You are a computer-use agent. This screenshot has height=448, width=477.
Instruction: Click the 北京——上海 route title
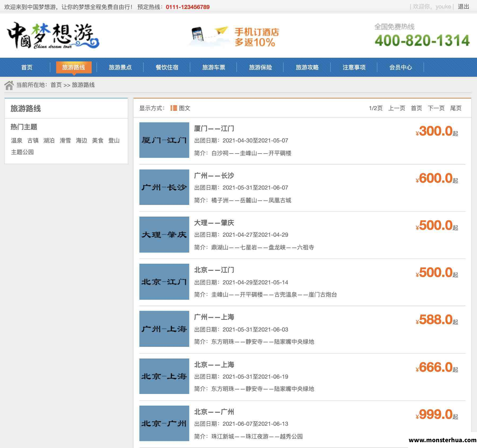214,365
